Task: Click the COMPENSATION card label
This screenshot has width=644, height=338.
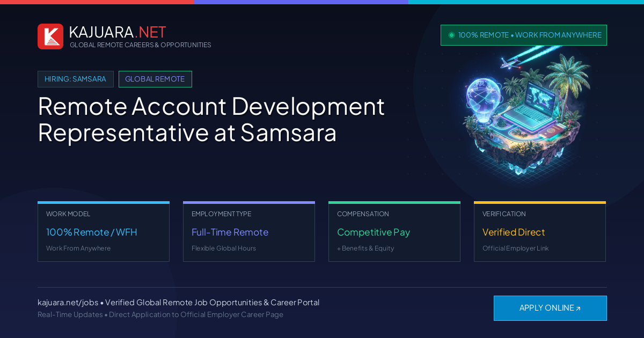Action: (x=363, y=214)
